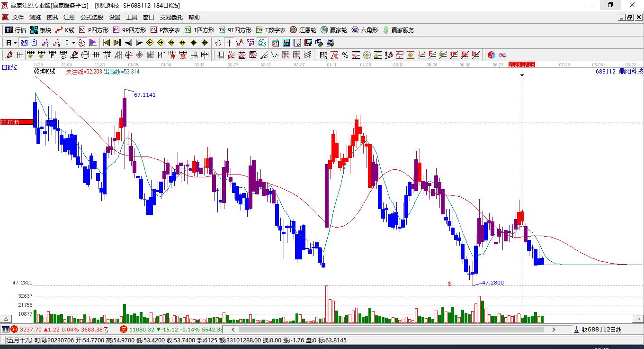Image resolution: width=644 pixels, height=349 pixels.
Task: Open the calculator tool
Action: tap(286, 43)
